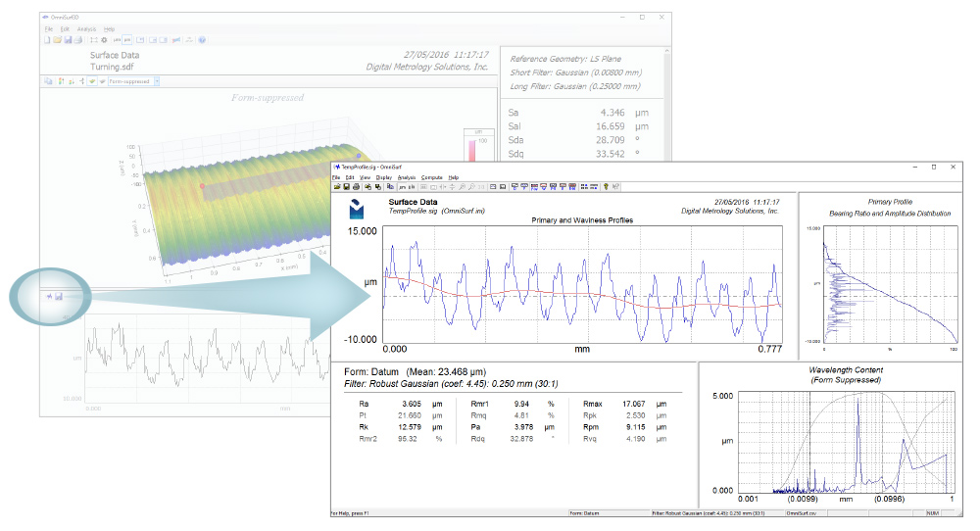Viewport: 980px width, 531px height.
Task: Open the Display menu in OmniSurf
Action: 384,177
